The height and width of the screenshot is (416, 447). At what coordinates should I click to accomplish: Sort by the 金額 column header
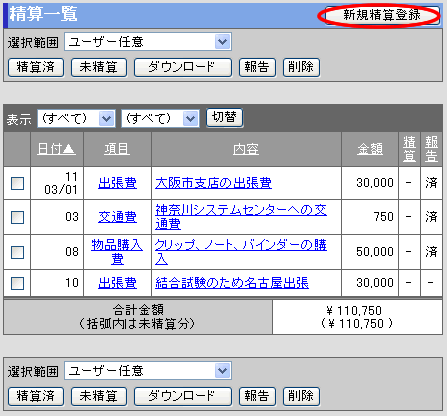click(370, 149)
